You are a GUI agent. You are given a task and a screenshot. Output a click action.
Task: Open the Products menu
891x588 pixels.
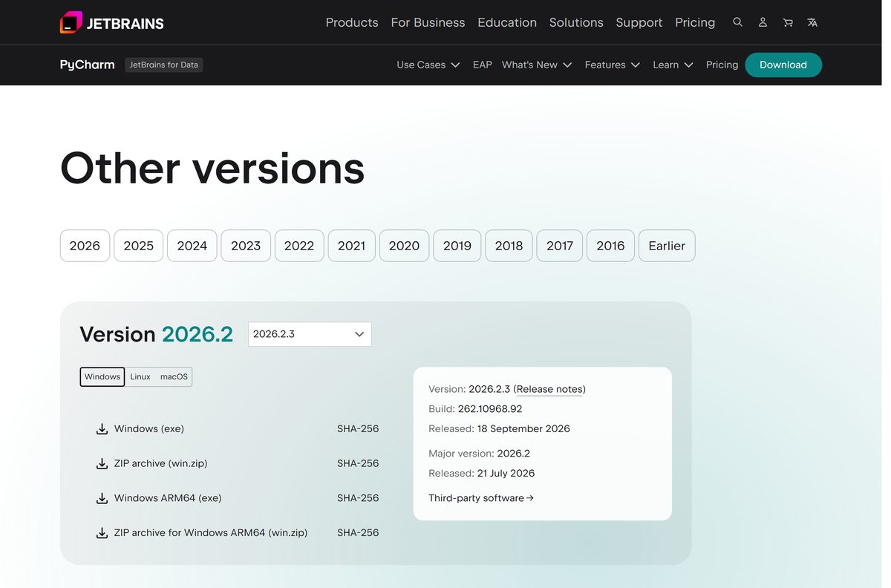pos(352,22)
